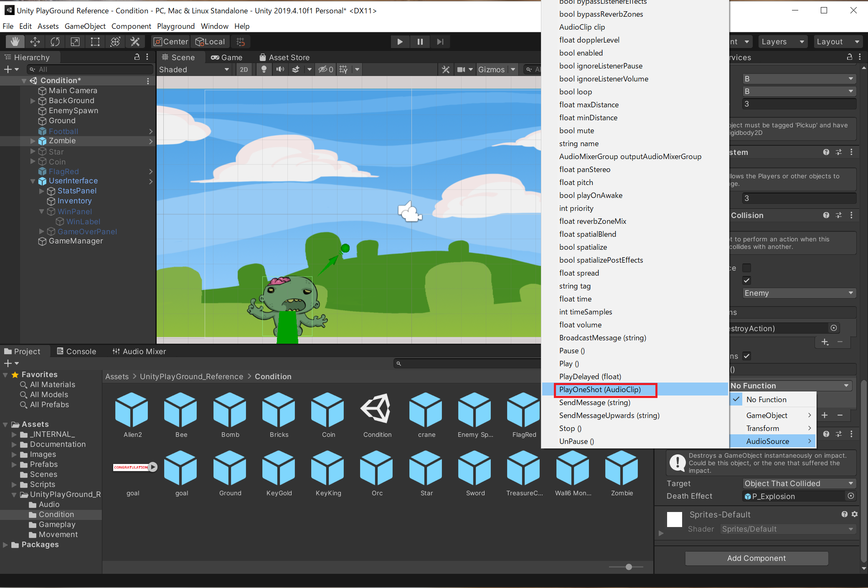
Task: Toggle checkbox above Enemy tag dropdown
Action: 747,280
